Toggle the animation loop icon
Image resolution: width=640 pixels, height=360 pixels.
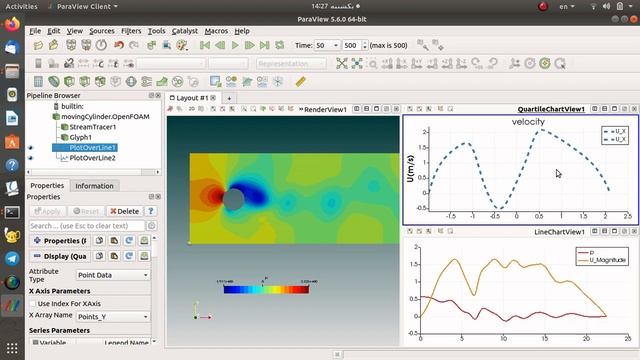click(280, 45)
